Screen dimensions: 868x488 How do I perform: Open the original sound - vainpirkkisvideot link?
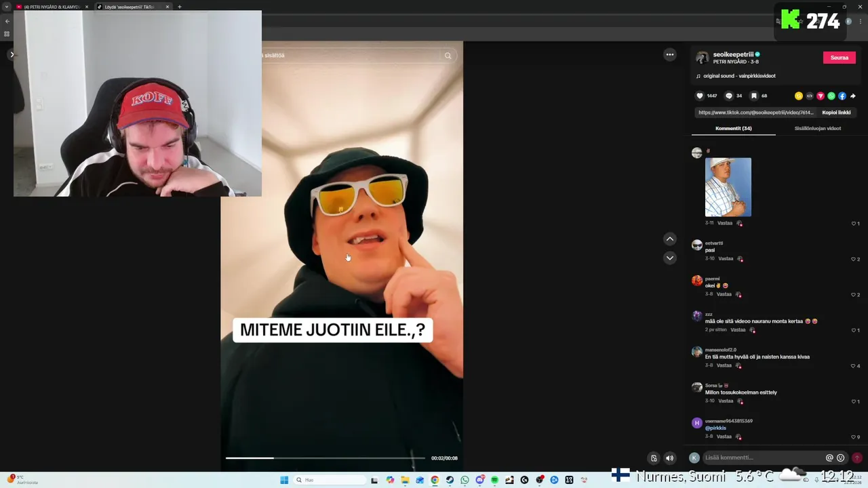tap(739, 76)
